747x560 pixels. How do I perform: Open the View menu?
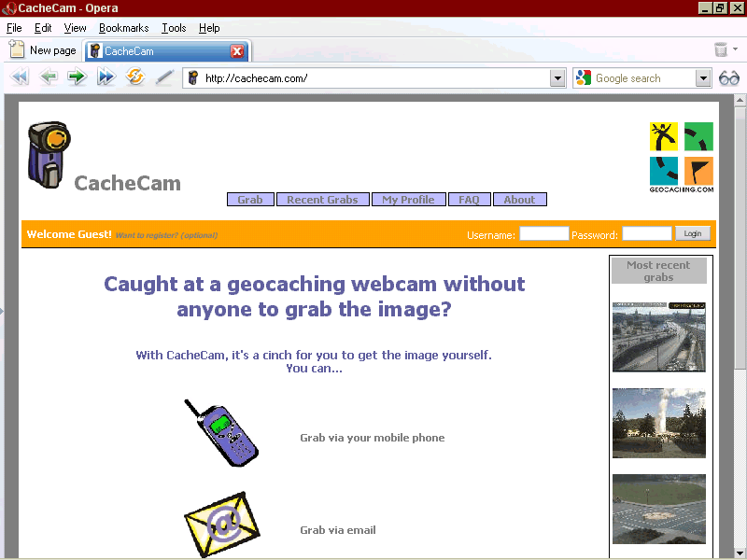tap(76, 28)
